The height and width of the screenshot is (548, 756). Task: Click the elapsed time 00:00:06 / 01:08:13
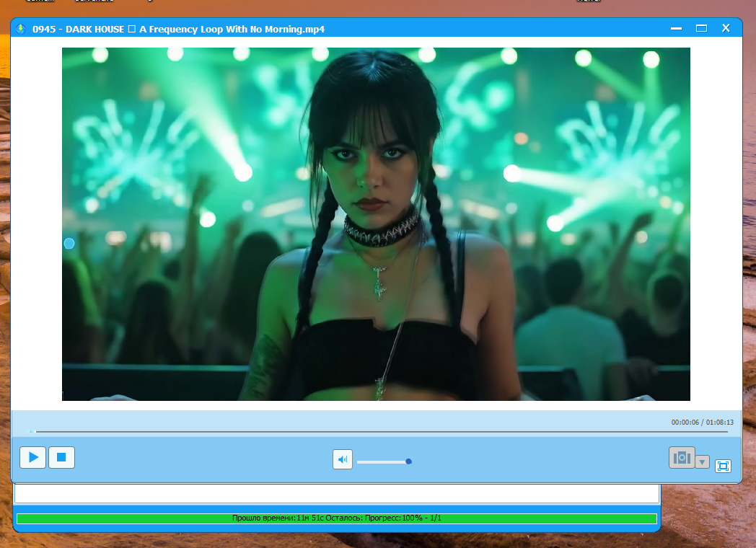click(x=702, y=423)
